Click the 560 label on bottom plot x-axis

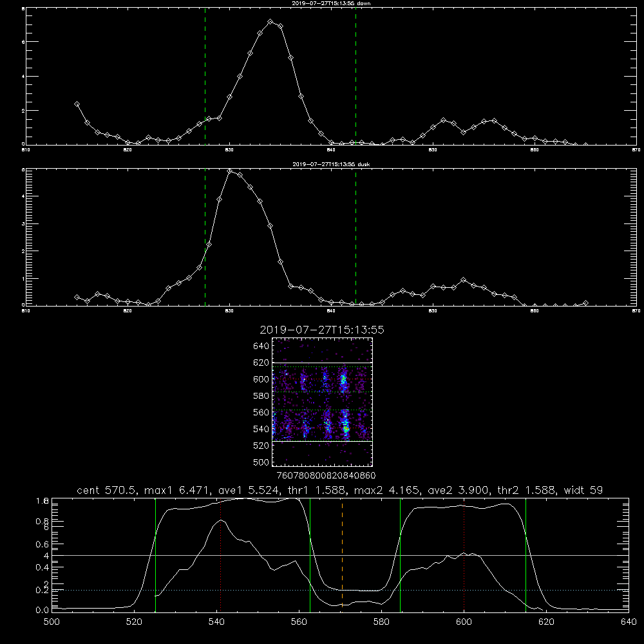point(299,622)
